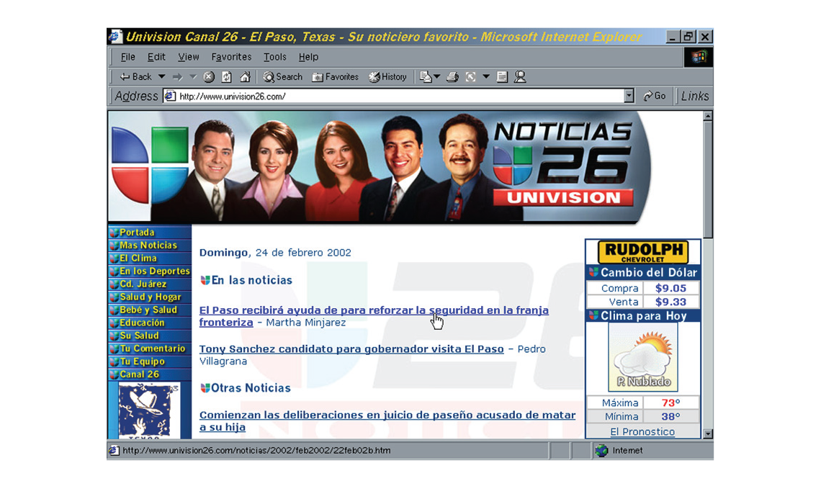The image size is (821, 504).
Task: Refresh the page using the toolbar icon
Action: click(x=227, y=77)
